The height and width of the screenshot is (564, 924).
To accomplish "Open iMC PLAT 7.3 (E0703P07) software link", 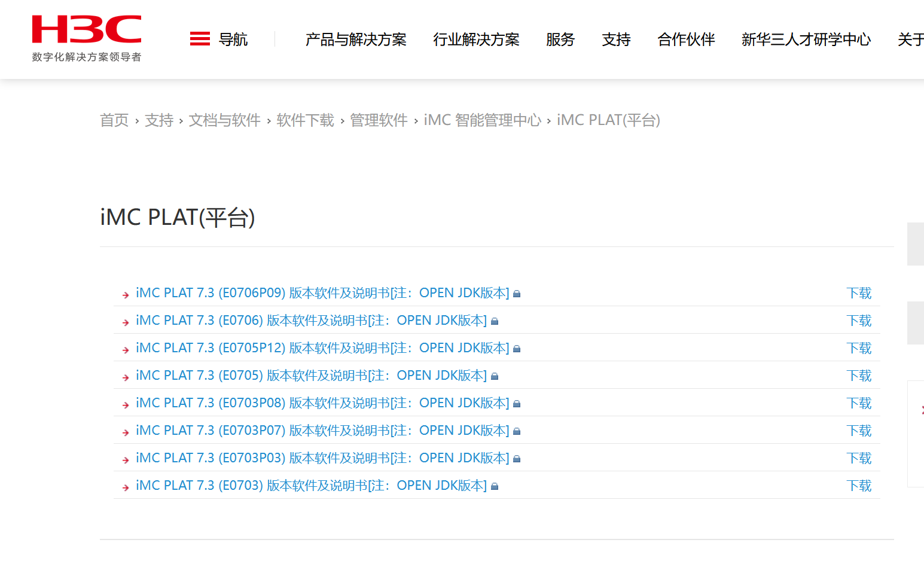I will [x=322, y=431].
